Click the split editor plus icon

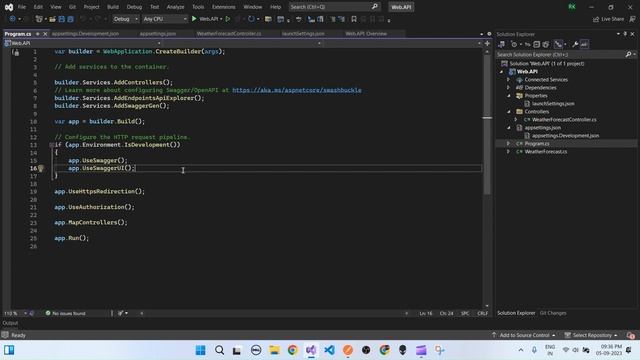(487, 43)
